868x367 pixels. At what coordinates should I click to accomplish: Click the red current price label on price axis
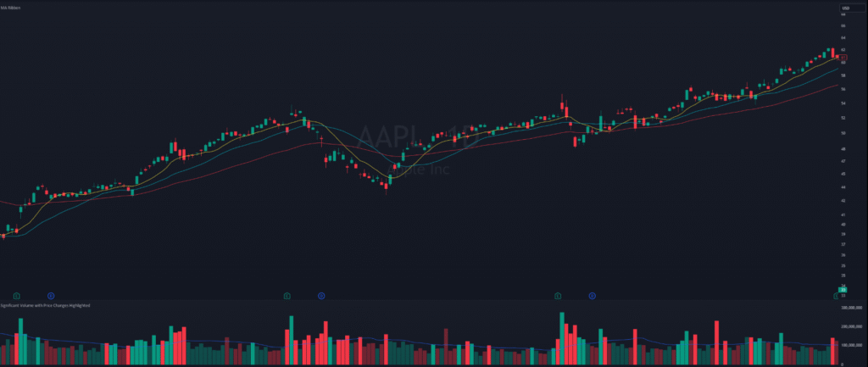click(x=844, y=57)
